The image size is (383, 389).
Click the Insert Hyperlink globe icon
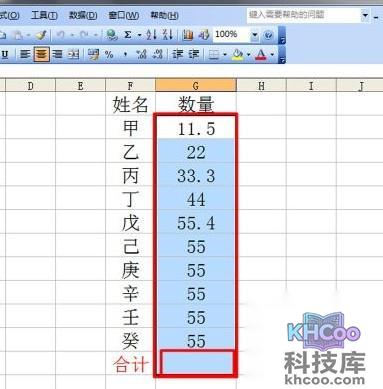[112, 35]
